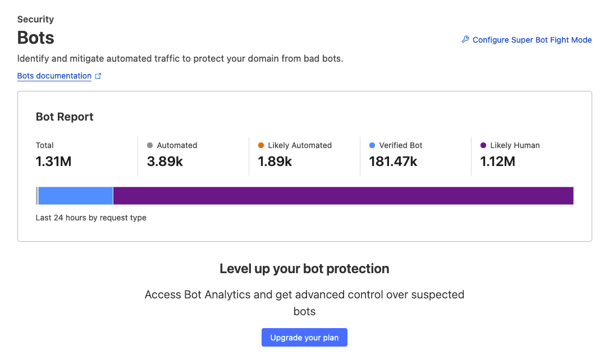The width and height of the screenshot is (604, 364).
Task: Open the Bots documentation link
Action: (x=54, y=76)
